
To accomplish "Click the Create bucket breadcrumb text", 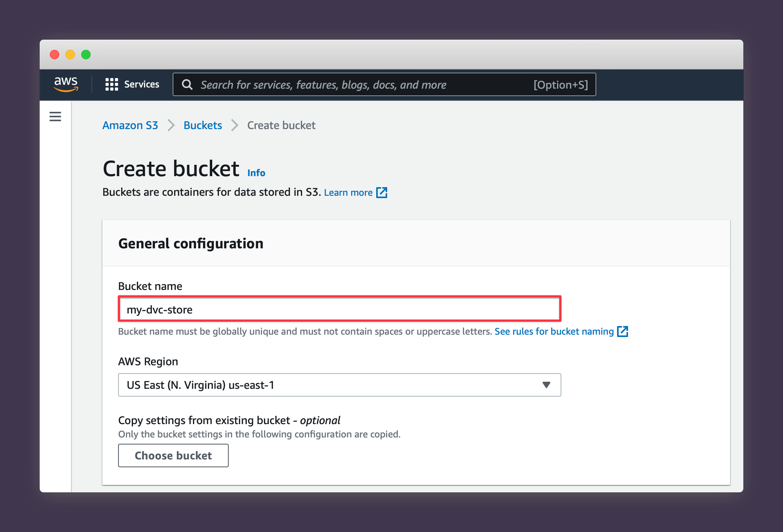I will point(281,125).
